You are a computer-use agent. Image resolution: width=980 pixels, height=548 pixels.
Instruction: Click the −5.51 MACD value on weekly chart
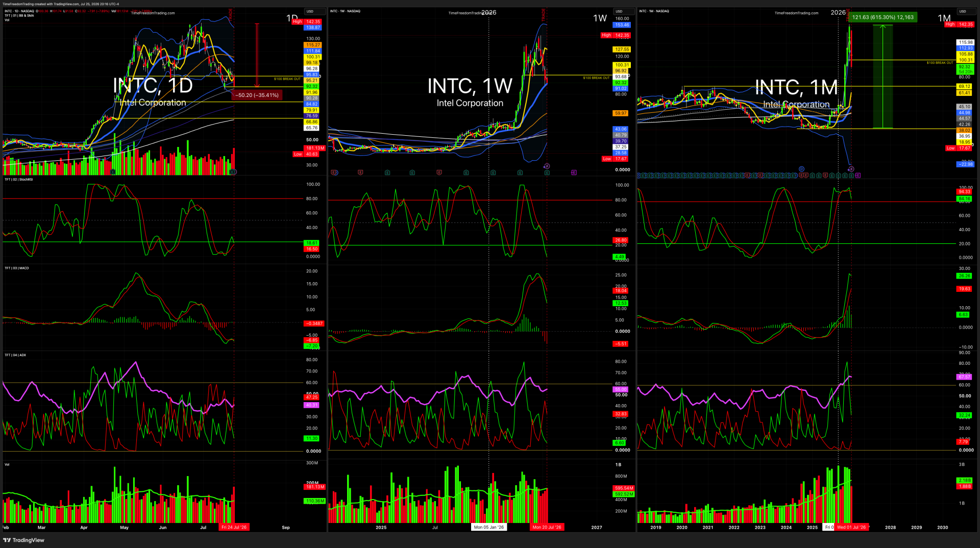(x=621, y=344)
